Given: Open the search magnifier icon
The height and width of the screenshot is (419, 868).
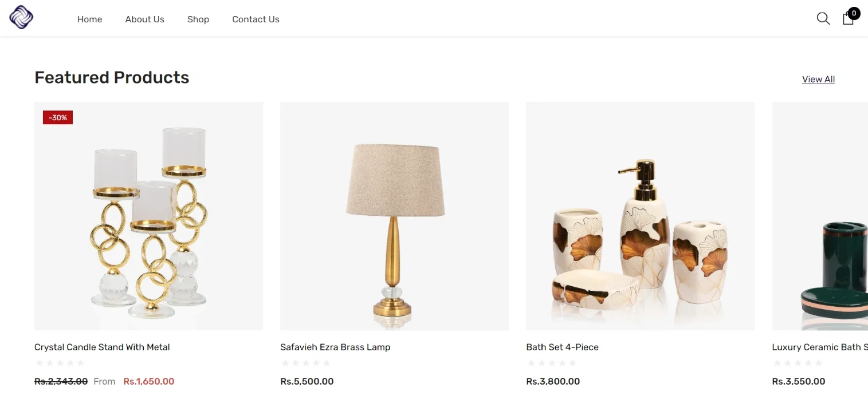Looking at the screenshot, I should pyautogui.click(x=823, y=18).
